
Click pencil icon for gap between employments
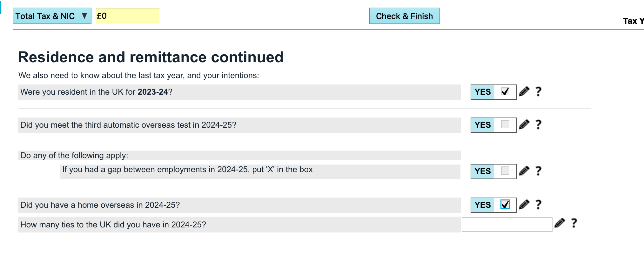524,171
